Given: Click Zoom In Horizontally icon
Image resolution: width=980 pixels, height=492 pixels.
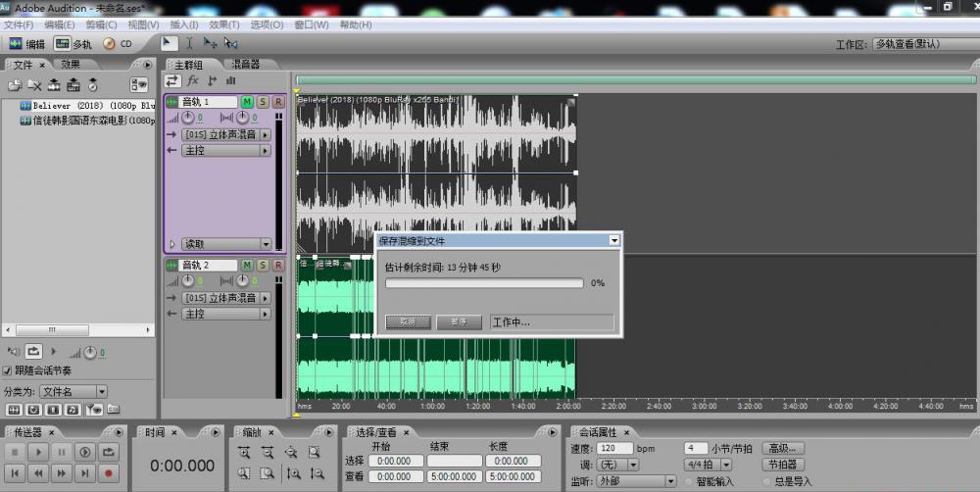Looking at the screenshot, I should tap(244, 452).
